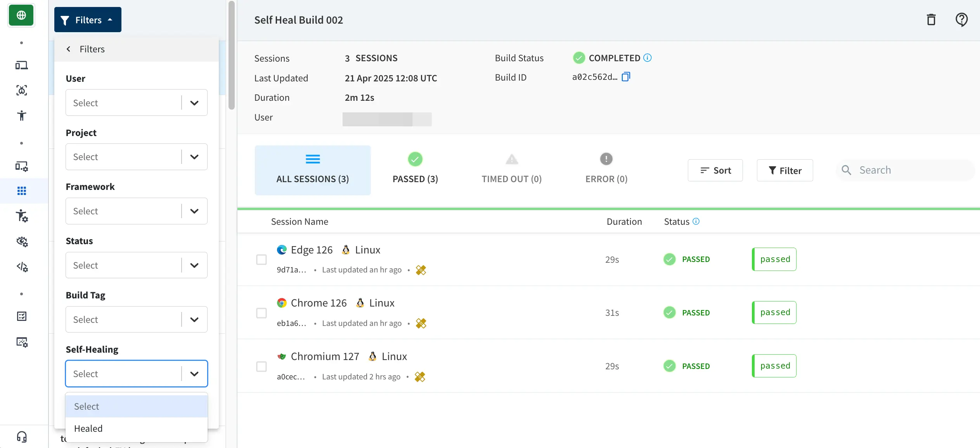Open the help question-mark icon
The height and width of the screenshot is (448, 980).
pyautogui.click(x=961, y=19)
